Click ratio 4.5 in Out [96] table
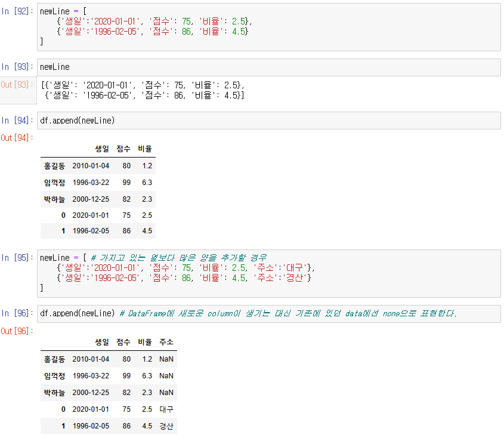This screenshot has height=438, width=504. pyautogui.click(x=147, y=426)
